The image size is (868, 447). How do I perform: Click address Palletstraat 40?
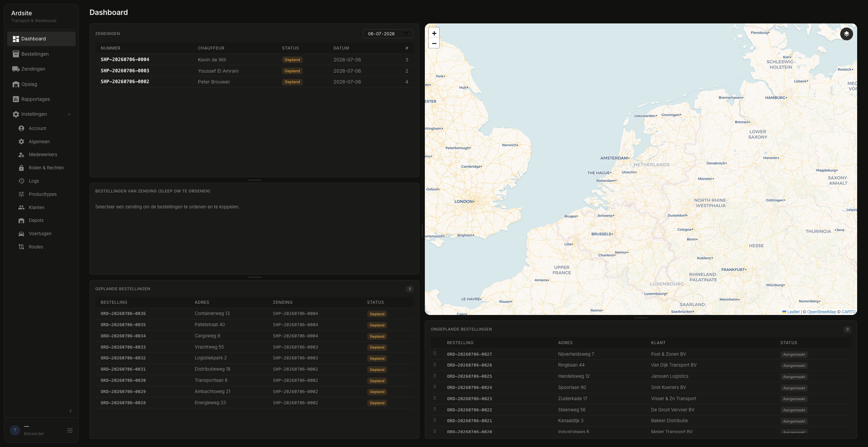210,325
